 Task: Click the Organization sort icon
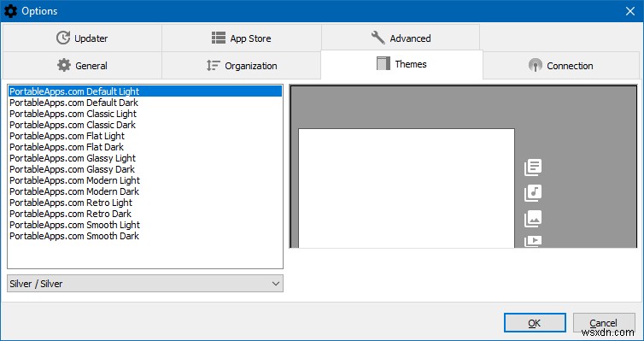click(214, 65)
